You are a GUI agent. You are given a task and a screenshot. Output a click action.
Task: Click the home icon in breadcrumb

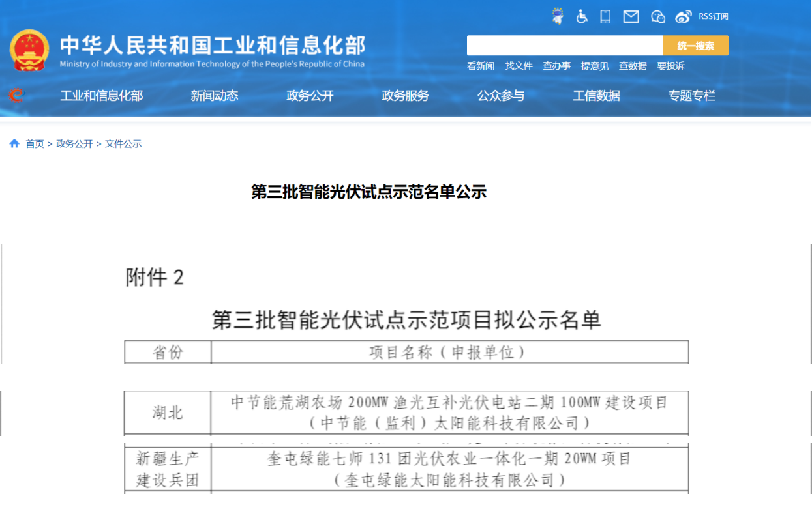click(x=14, y=143)
